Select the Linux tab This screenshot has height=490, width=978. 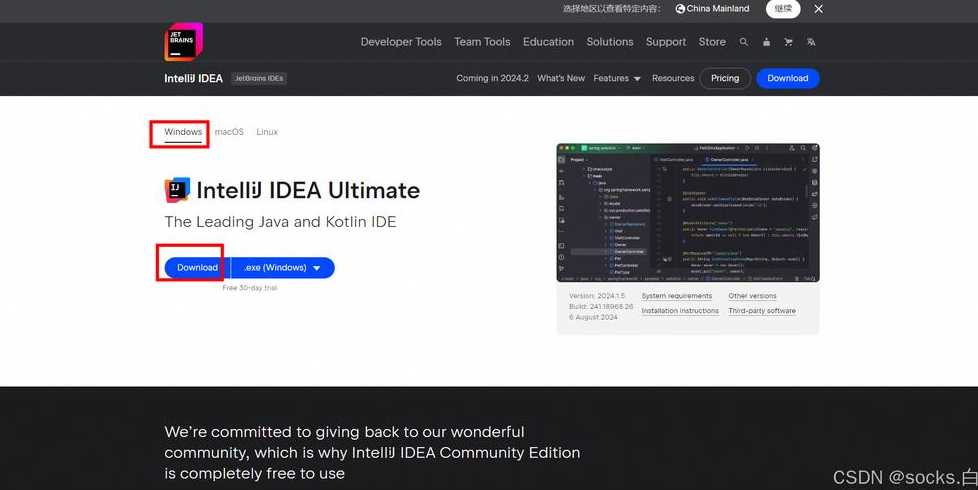[267, 132]
